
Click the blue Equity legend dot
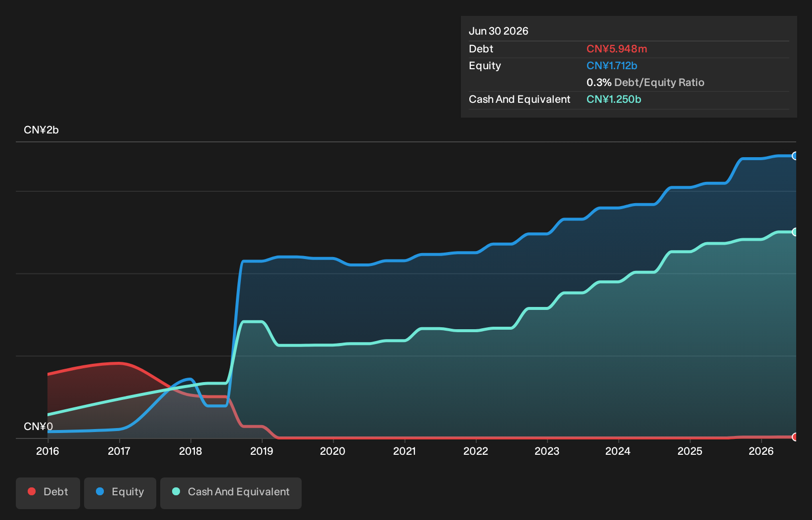coord(100,491)
